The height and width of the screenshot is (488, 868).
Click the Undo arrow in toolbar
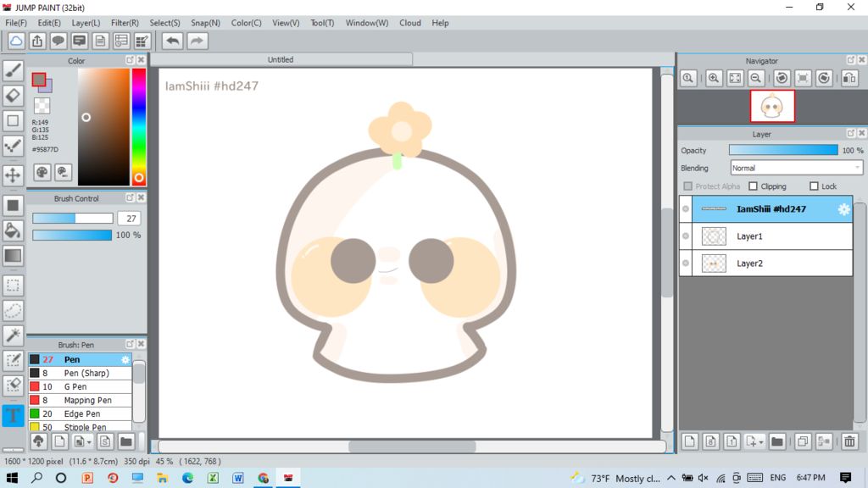click(173, 41)
